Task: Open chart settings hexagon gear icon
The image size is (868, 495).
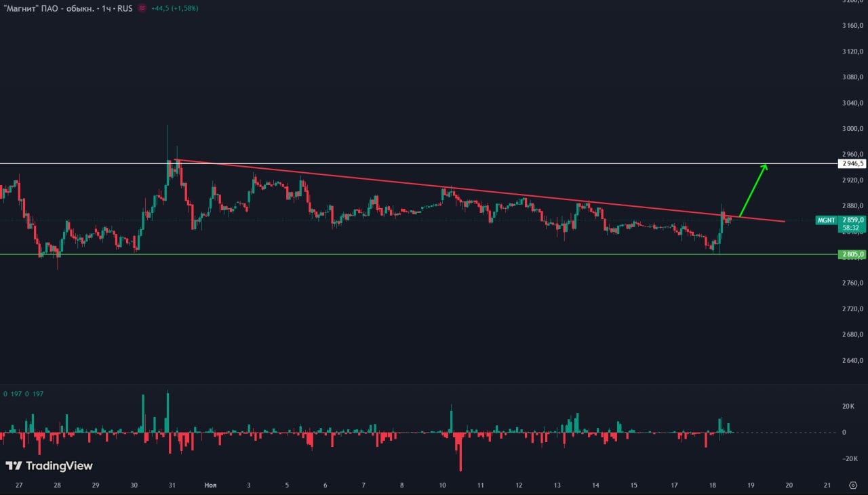Action: [x=853, y=486]
